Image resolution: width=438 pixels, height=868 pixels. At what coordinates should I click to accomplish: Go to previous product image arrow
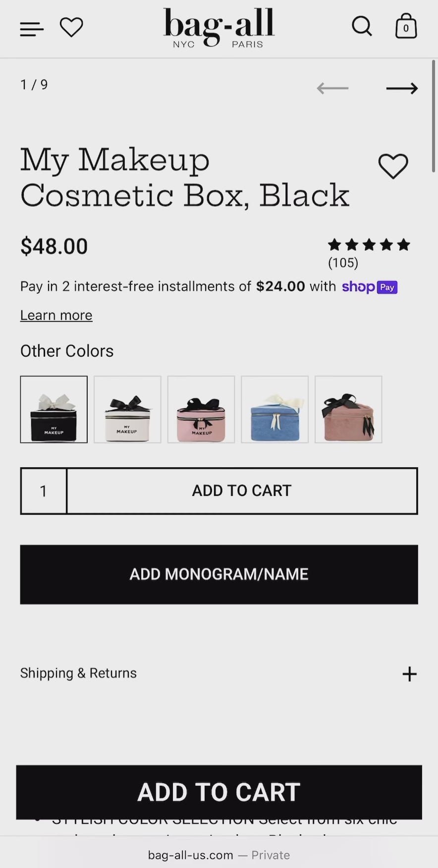click(x=332, y=89)
